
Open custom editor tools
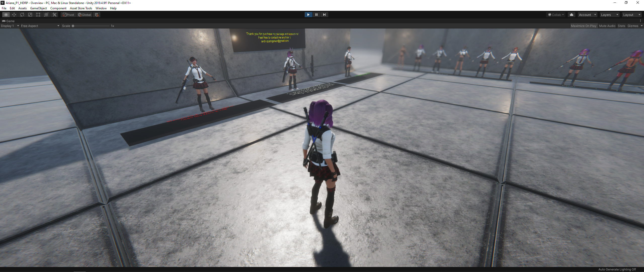54,15
